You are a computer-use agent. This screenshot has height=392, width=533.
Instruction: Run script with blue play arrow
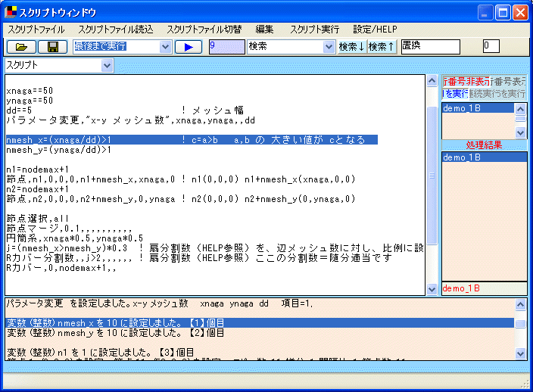(x=189, y=46)
